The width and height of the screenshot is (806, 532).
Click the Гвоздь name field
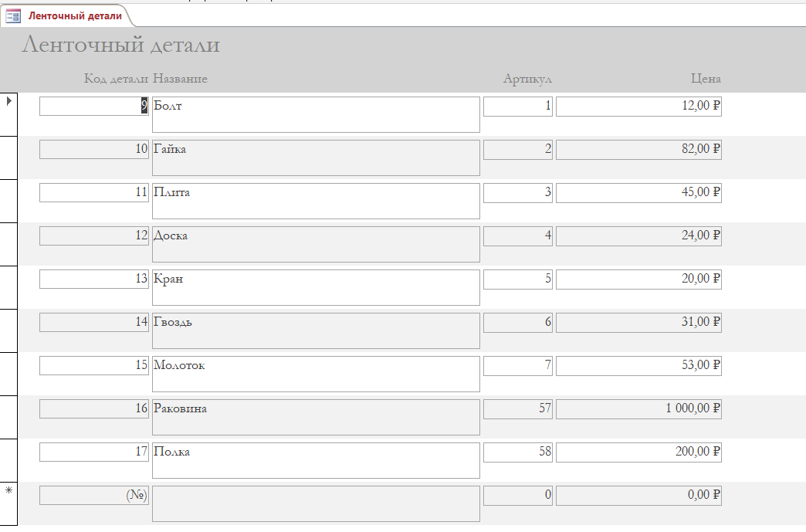pyautogui.click(x=316, y=330)
